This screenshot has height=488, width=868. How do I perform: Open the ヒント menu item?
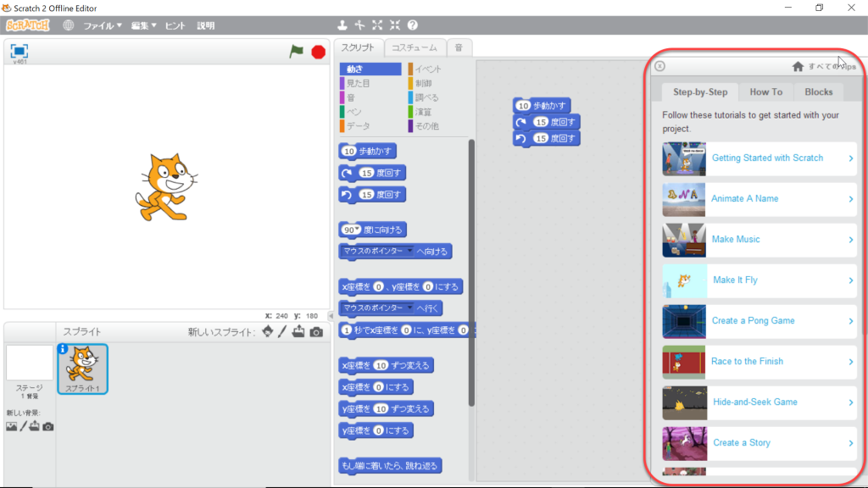175,25
